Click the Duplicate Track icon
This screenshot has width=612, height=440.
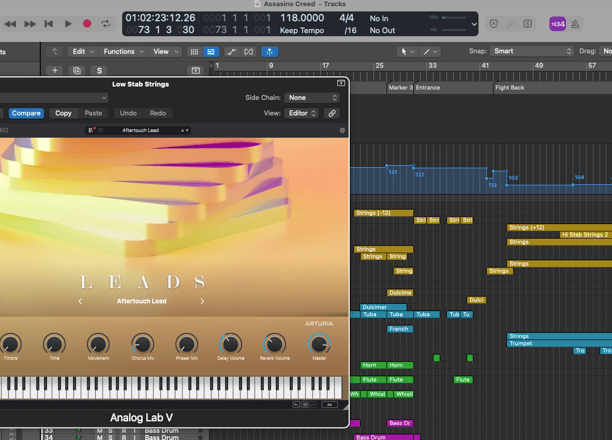point(77,70)
